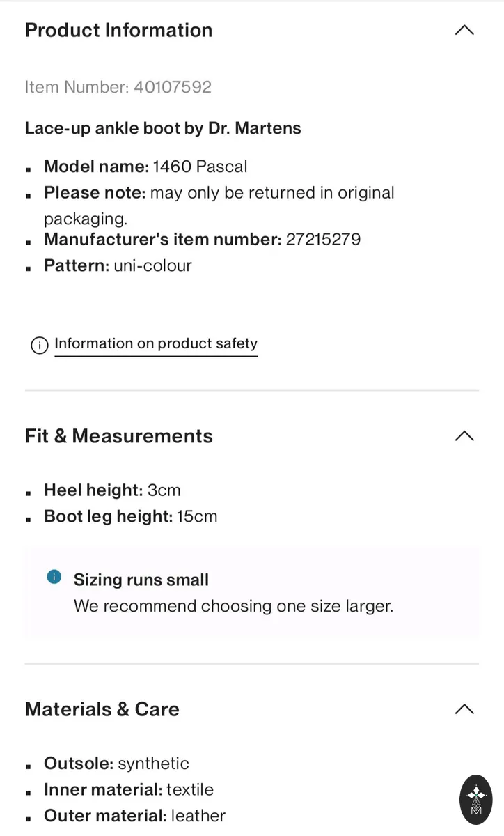Click the Model name 1460 Pascal entry
The image size is (504, 836).
click(145, 167)
